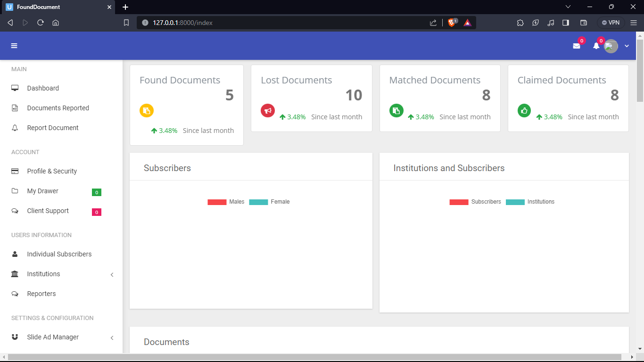
Task: Click the Brave Shields icon in address bar
Action: tap(452, 23)
